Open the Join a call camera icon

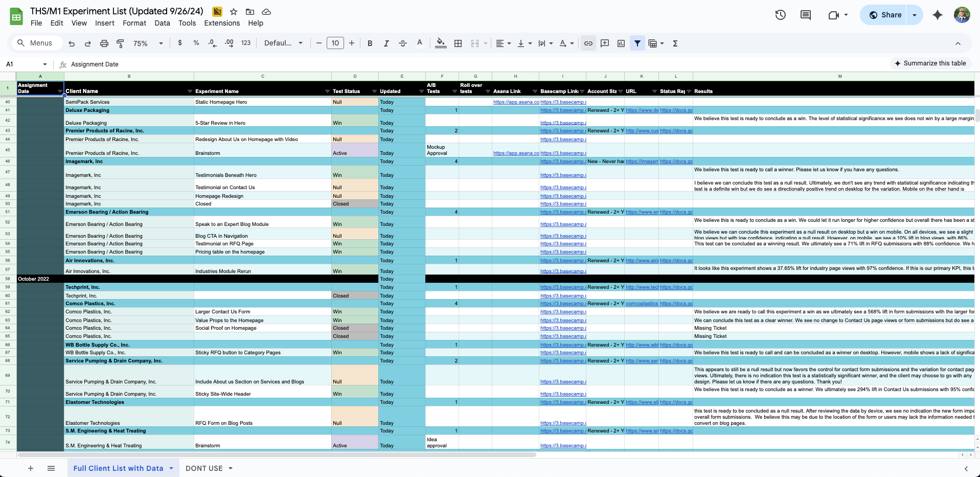pos(834,15)
